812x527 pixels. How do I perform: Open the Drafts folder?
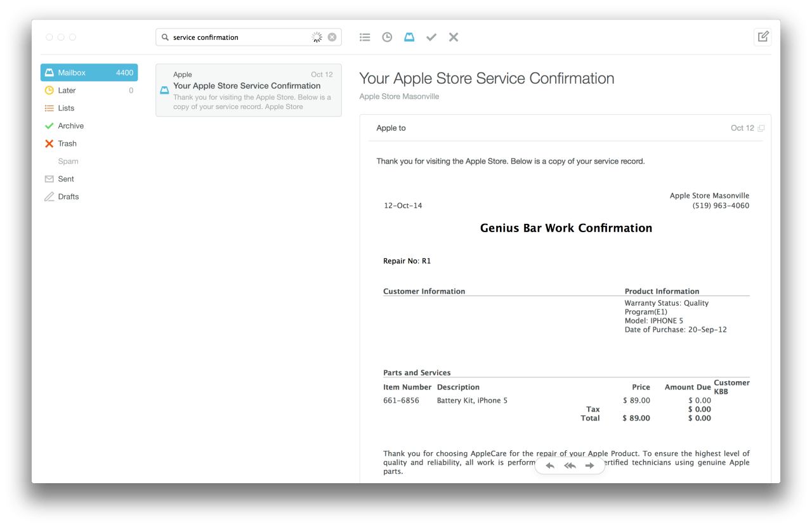point(69,197)
